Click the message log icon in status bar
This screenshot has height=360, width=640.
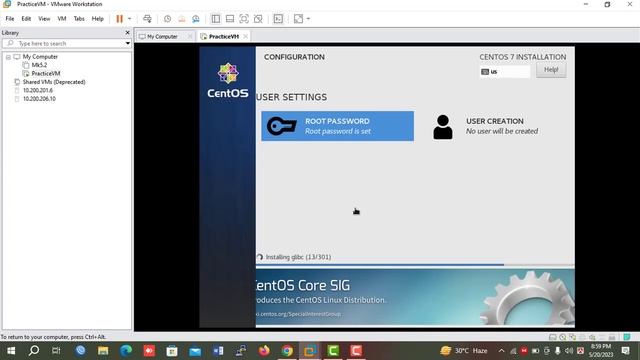coord(627,337)
